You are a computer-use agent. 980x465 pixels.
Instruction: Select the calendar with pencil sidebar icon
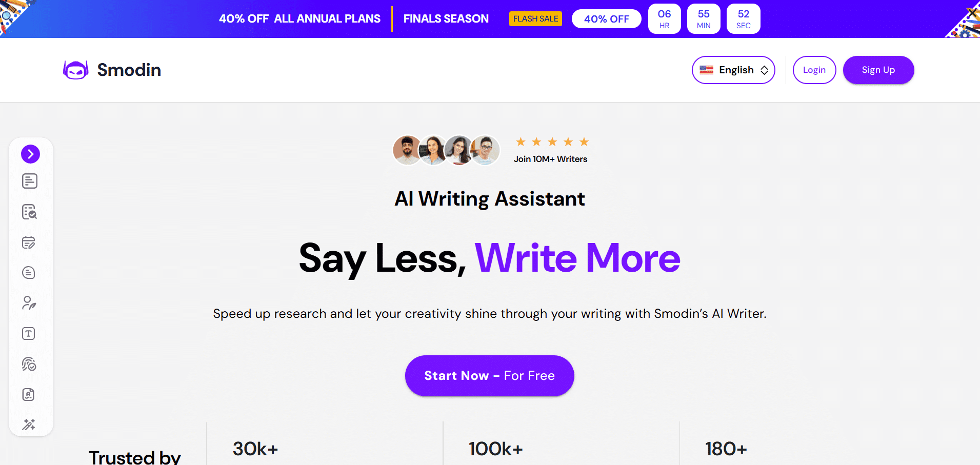pos(29,242)
